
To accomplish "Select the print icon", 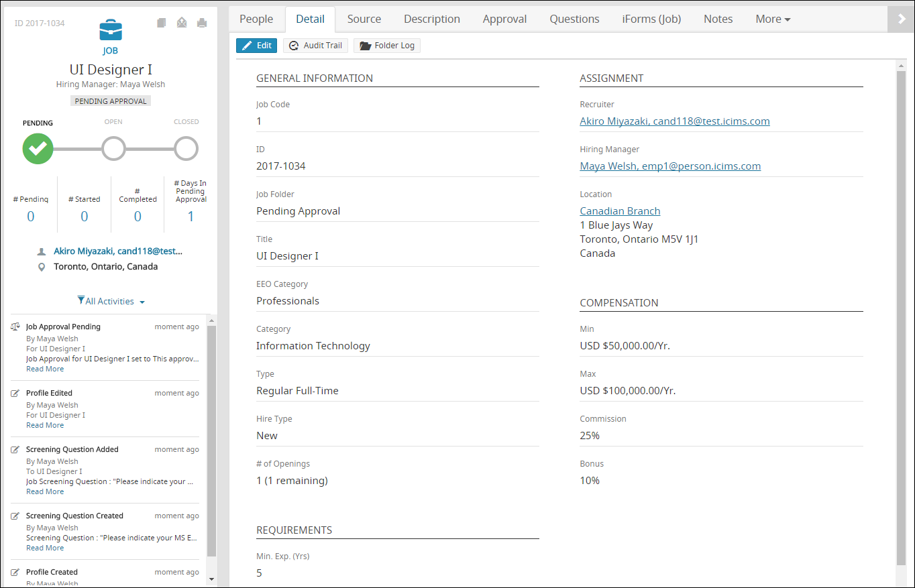I will (201, 22).
